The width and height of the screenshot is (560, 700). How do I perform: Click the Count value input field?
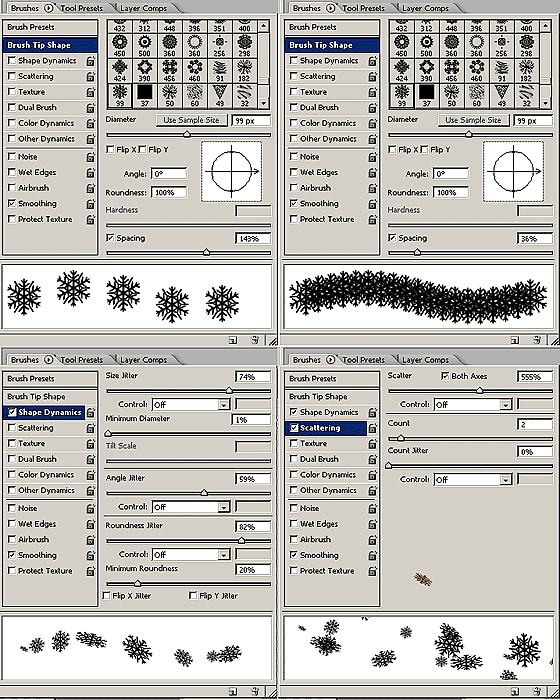[535, 424]
